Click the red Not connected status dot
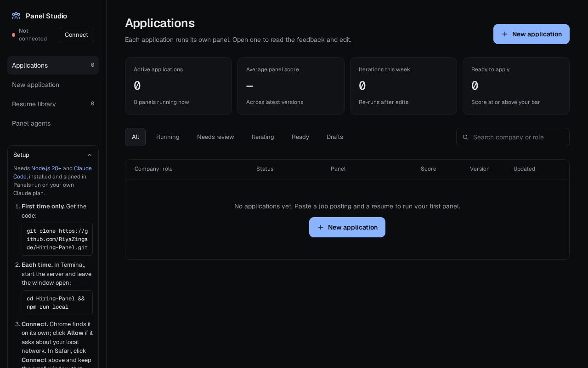The image size is (588, 368). [x=14, y=35]
